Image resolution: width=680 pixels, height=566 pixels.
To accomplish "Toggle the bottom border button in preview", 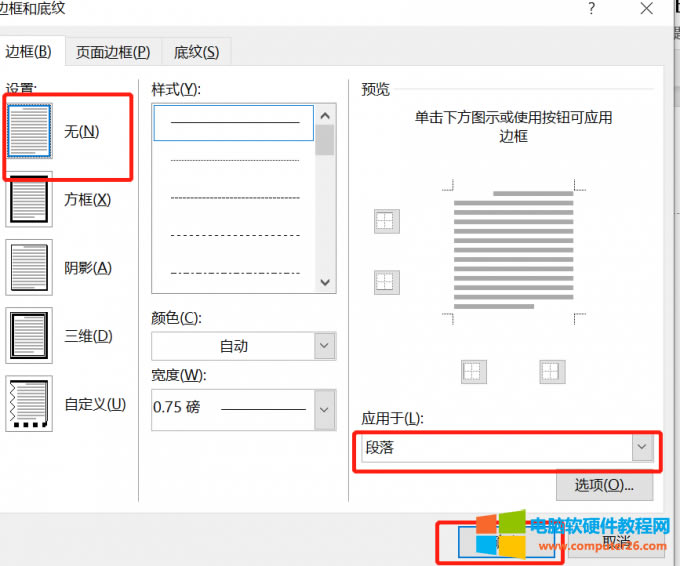I will click(x=386, y=282).
